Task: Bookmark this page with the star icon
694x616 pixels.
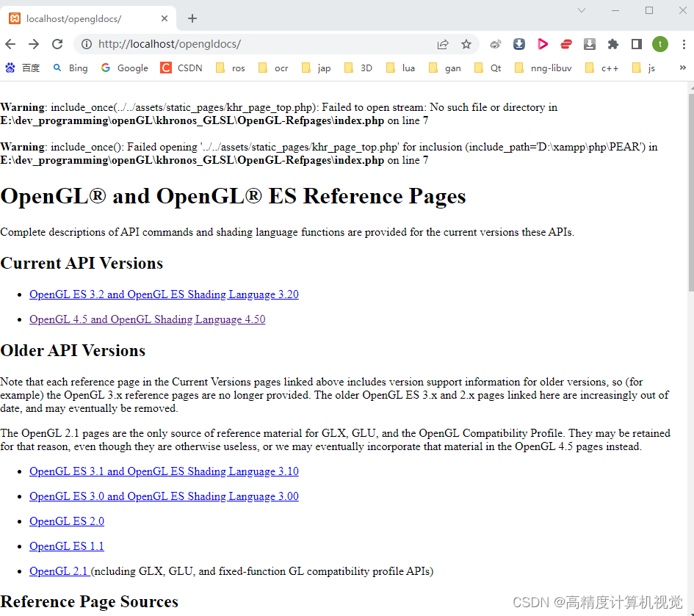Action: click(x=466, y=44)
